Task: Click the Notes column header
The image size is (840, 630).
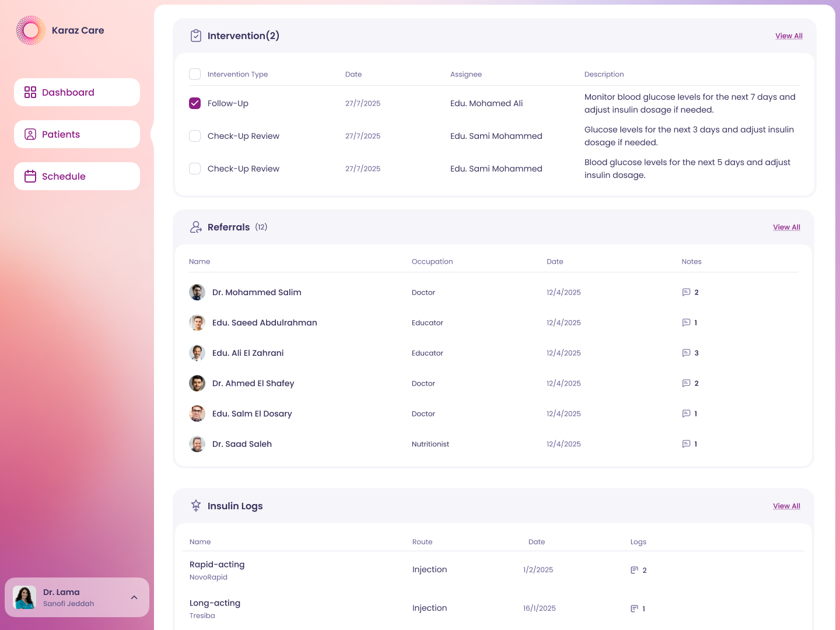Action: 691,261
